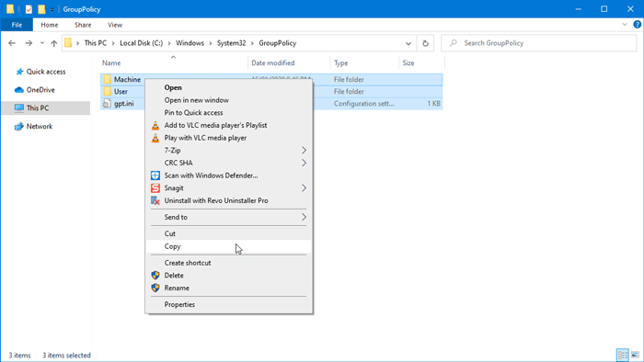Screen dimensions: 644x362
Task: Expand the Send to submenu
Action: (304, 217)
